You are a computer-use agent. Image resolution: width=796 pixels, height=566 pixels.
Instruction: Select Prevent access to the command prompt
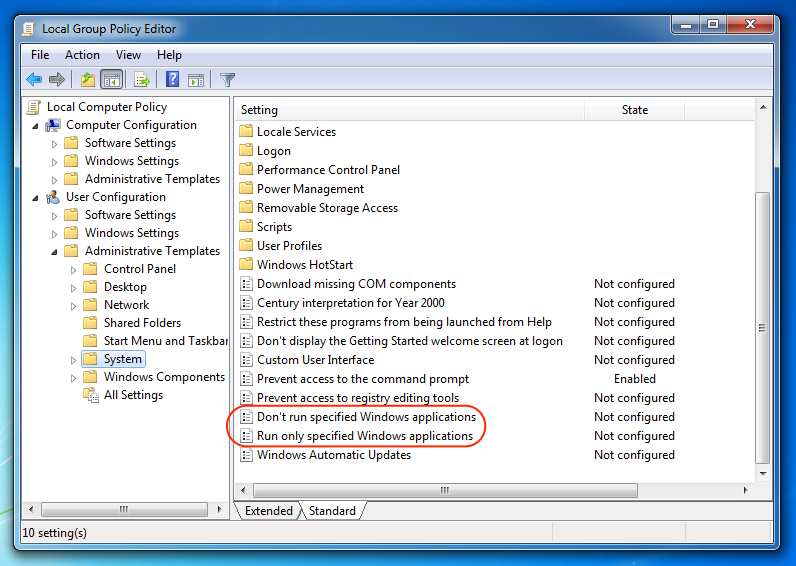362,379
